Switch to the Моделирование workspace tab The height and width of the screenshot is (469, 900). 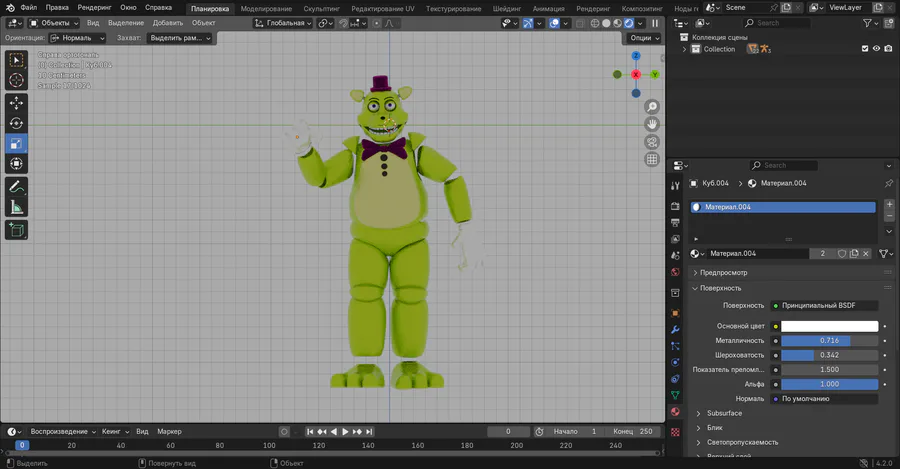(266, 9)
